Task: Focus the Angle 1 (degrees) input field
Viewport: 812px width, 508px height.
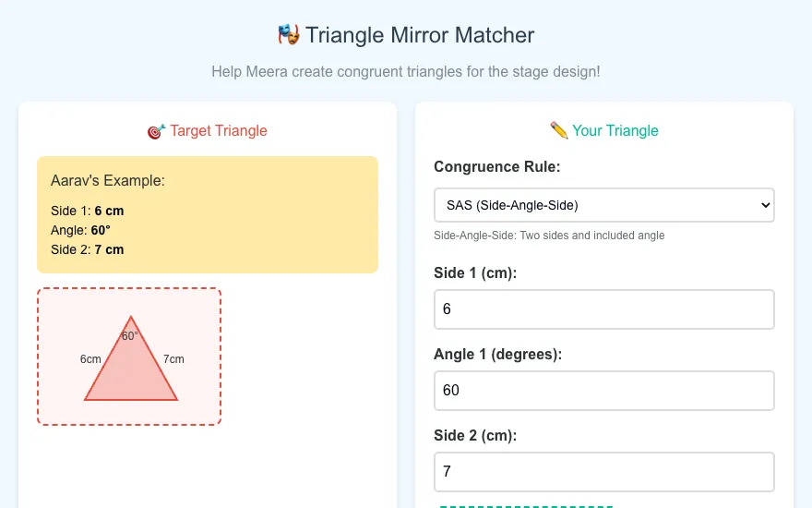Action: [603, 391]
